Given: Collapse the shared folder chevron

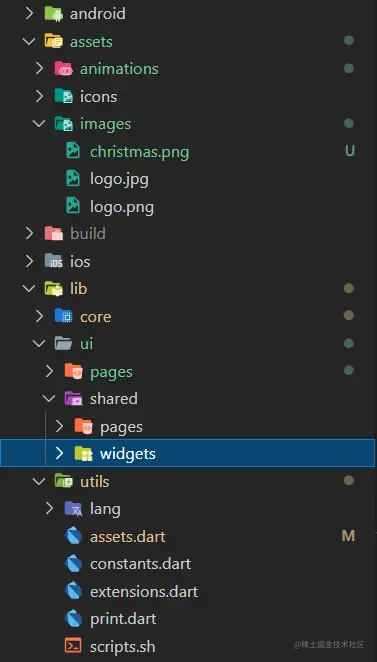Looking at the screenshot, I should [x=49, y=399].
